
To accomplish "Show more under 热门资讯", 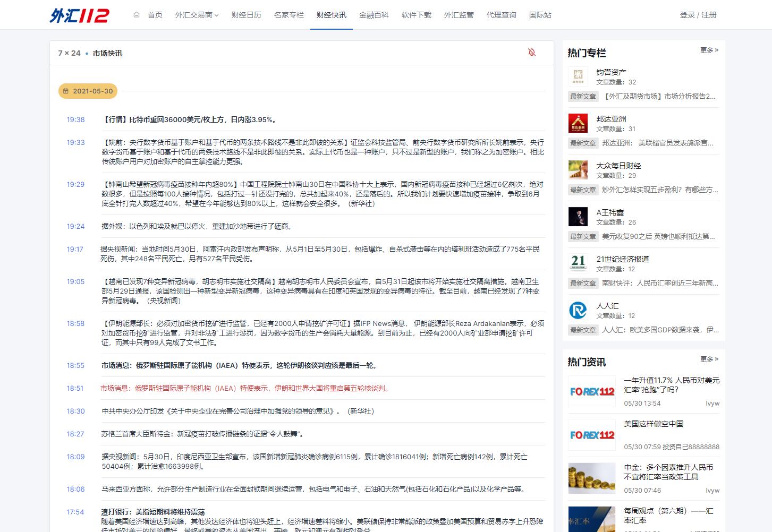I will coord(709,359).
